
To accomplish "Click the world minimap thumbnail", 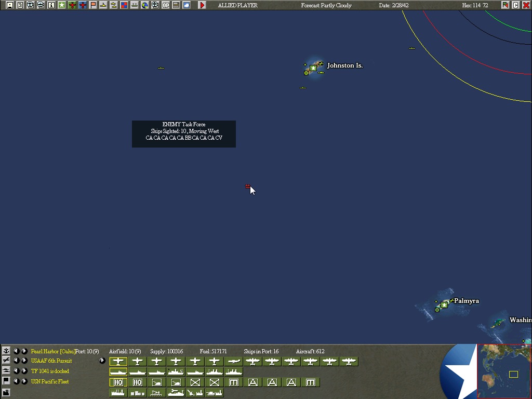I will [504, 371].
